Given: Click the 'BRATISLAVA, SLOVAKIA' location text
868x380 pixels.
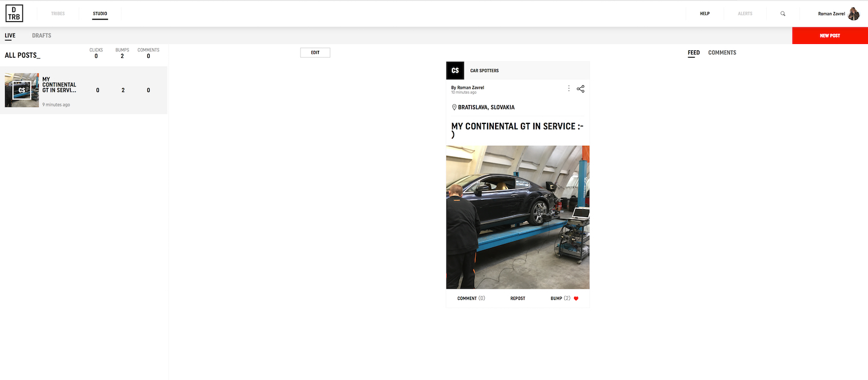Looking at the screenshot, I should (x=486, y=107).
